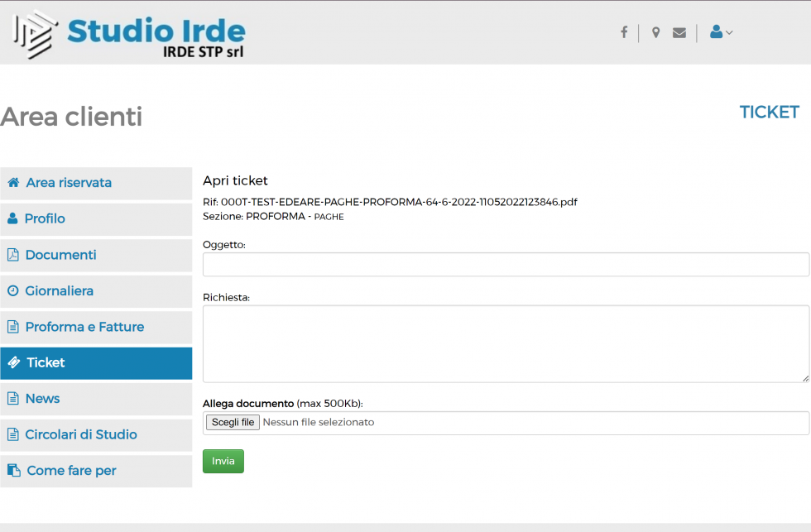Click the envelope mail icon
This screenshot has height=532, width=811.
click(x=679, y=33)
